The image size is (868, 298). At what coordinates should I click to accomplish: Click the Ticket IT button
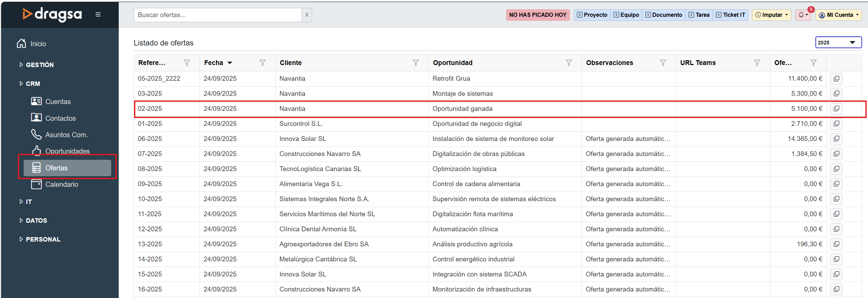pos(730,15)
